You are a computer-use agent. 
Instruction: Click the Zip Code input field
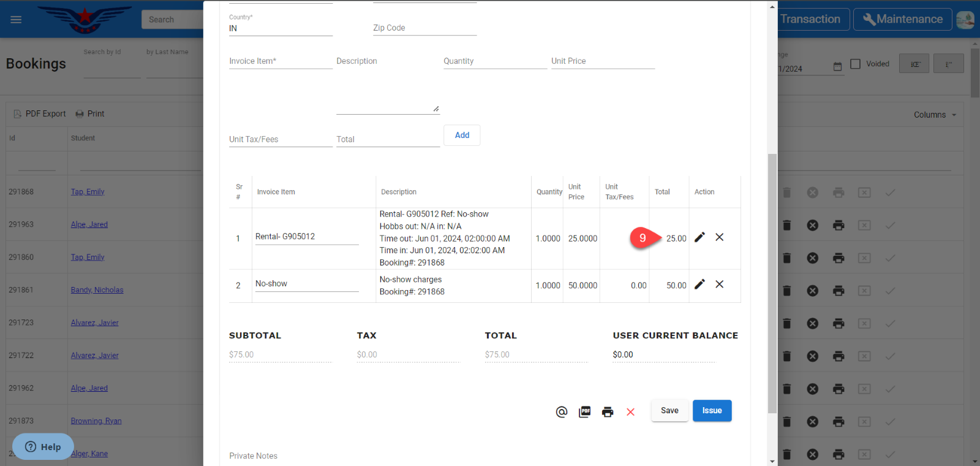(x=424, y=28)
